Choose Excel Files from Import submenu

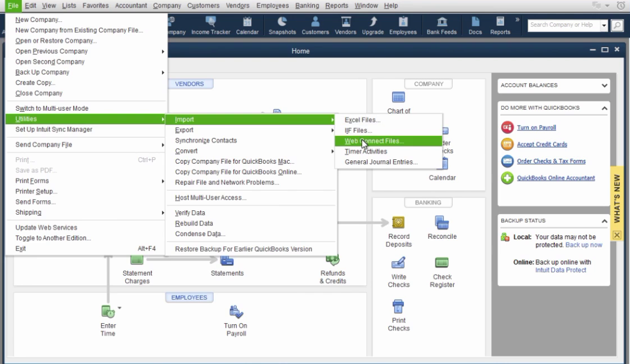(388, 120)
